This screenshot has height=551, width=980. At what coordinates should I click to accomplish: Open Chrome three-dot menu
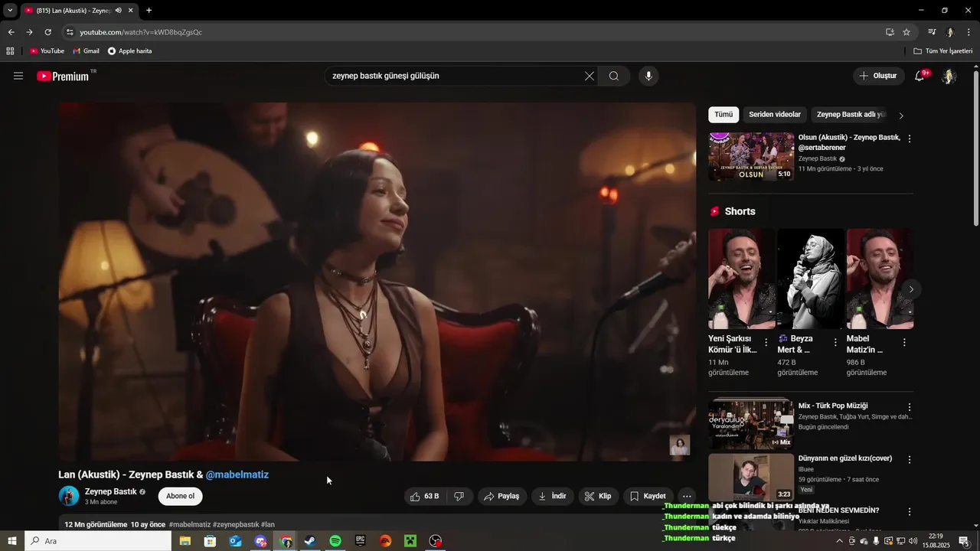969,32
